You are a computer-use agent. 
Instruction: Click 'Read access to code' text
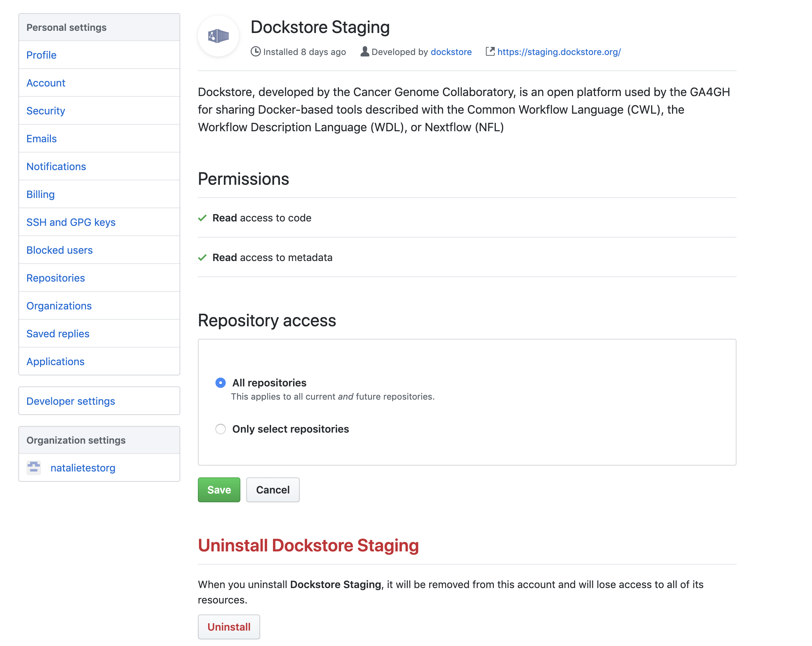[262, 218]
